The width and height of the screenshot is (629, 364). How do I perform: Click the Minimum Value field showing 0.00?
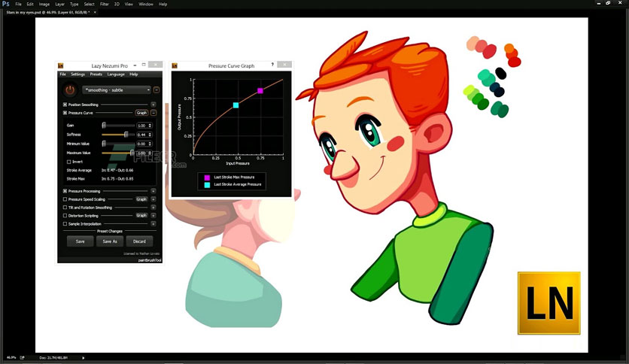(x=144, y=144)
